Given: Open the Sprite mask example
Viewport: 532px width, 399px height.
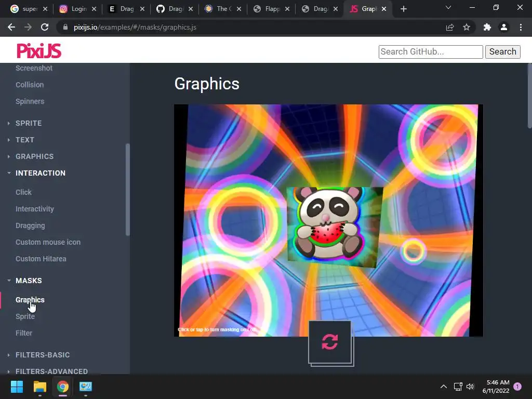Looking at the screenshot, I should [25, 316].
